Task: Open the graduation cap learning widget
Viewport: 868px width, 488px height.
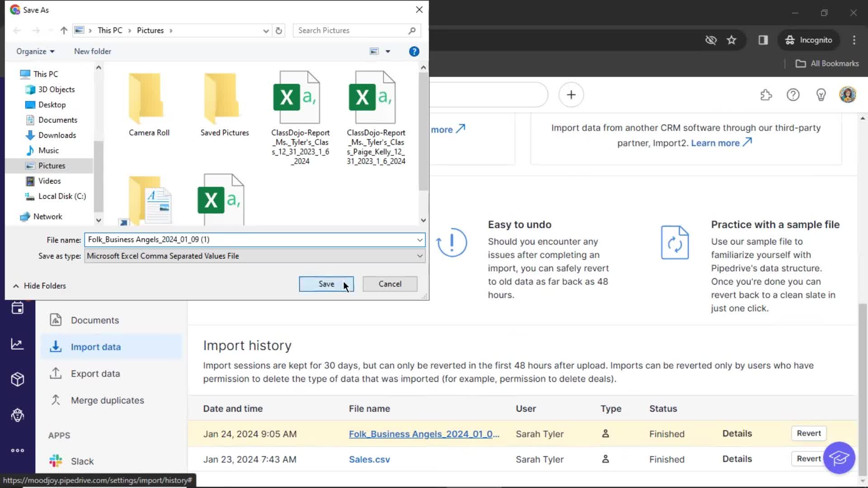Action: tap(839, 458)
